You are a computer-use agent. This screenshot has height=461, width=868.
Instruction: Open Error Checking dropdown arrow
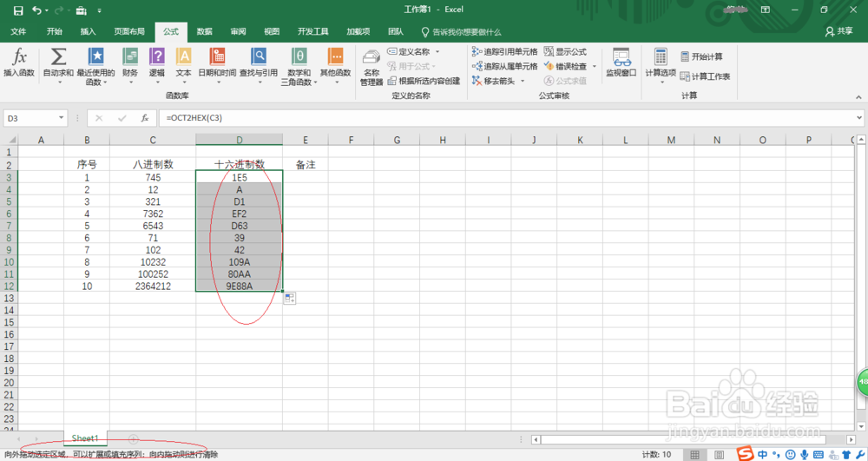tap(595, 66)
